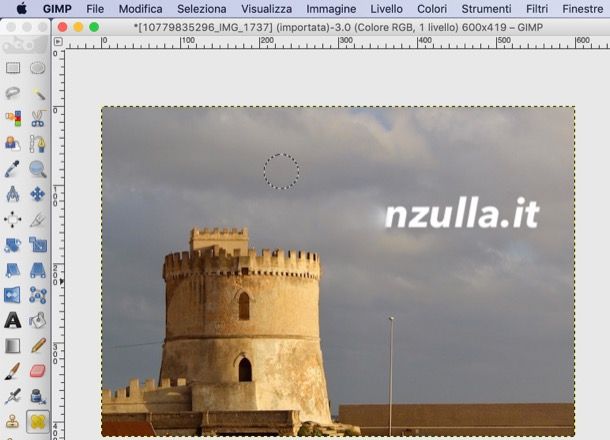Screen dimensions: 610x440
Task: Select the Ink tool
Action: (x=38, y=396)
